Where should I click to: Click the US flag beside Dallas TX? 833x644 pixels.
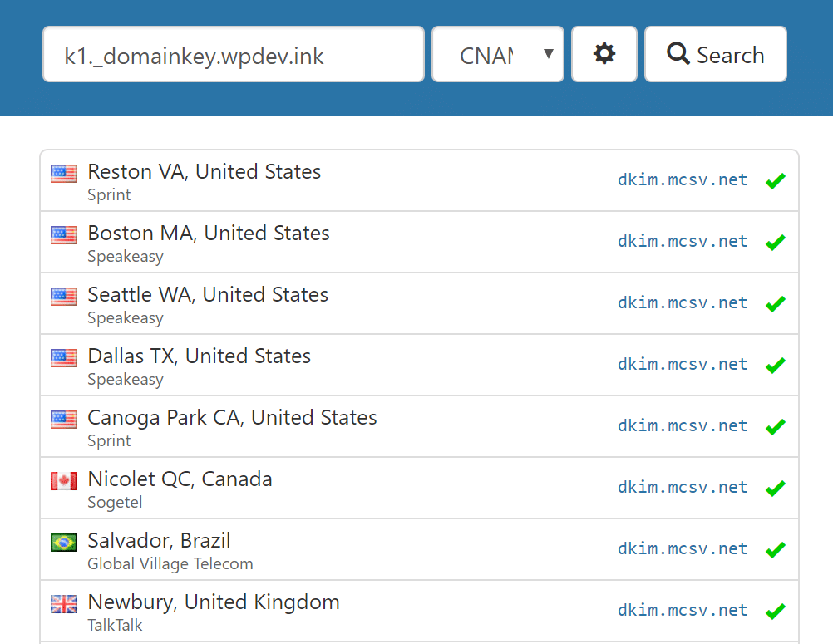click(64, 357)
